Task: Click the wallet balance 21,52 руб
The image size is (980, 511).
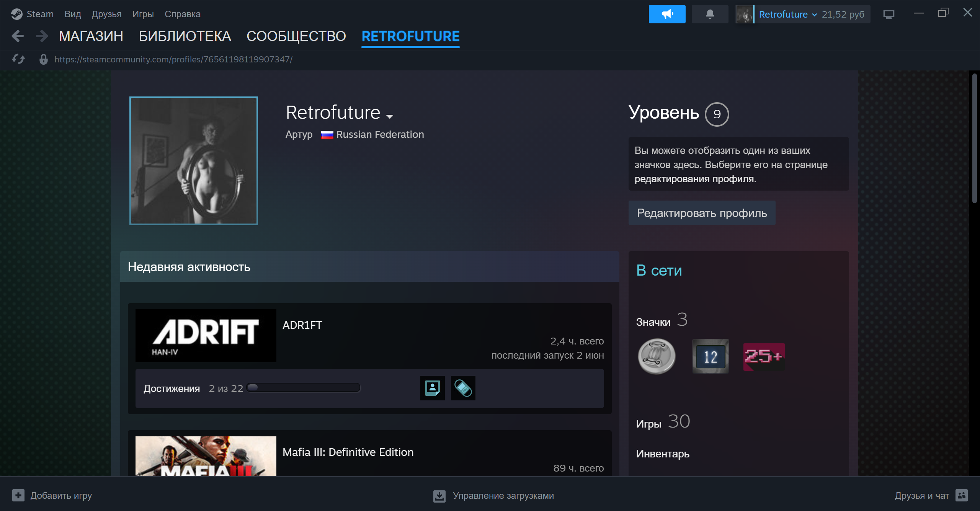Action: 843,15
